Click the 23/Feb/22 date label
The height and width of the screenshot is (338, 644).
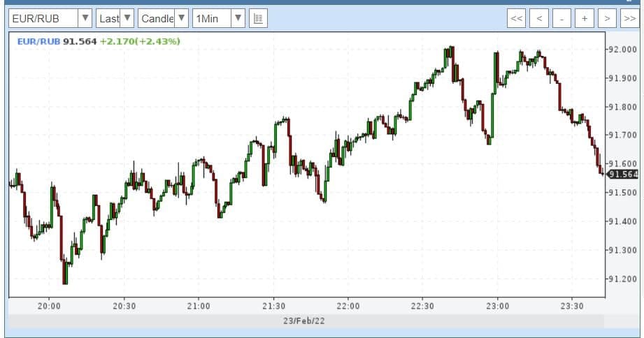306,321
